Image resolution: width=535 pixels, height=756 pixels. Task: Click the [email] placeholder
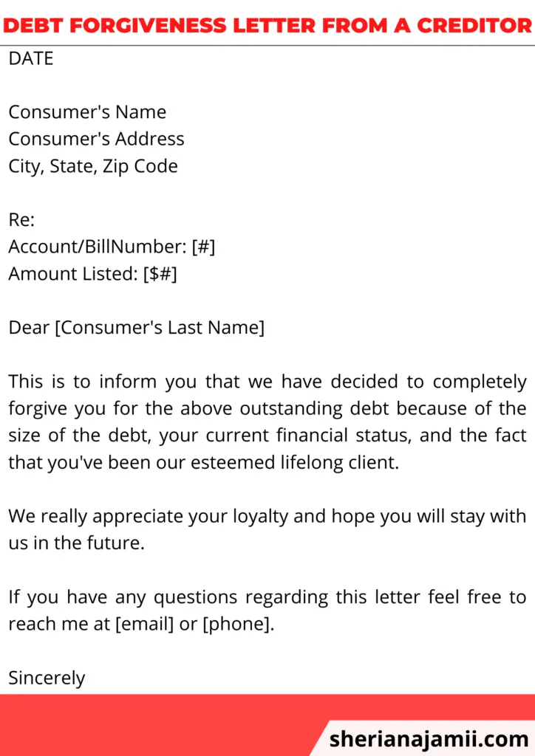pos(145,625)
